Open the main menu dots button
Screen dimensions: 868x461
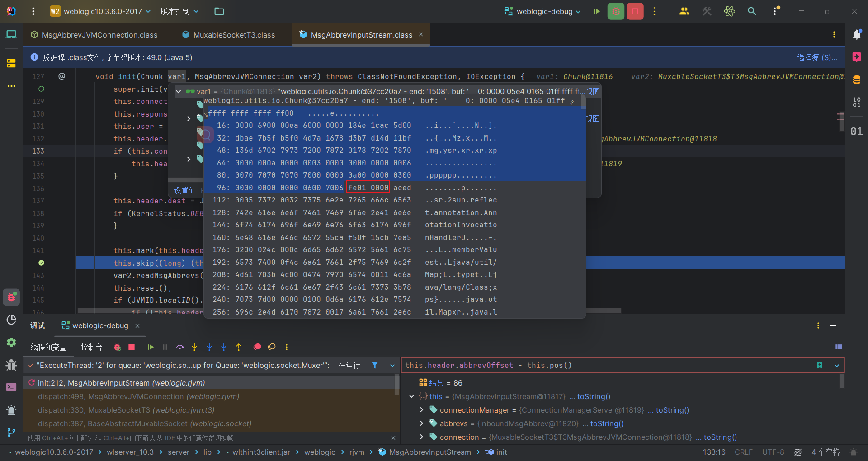[x=33, y=11]
